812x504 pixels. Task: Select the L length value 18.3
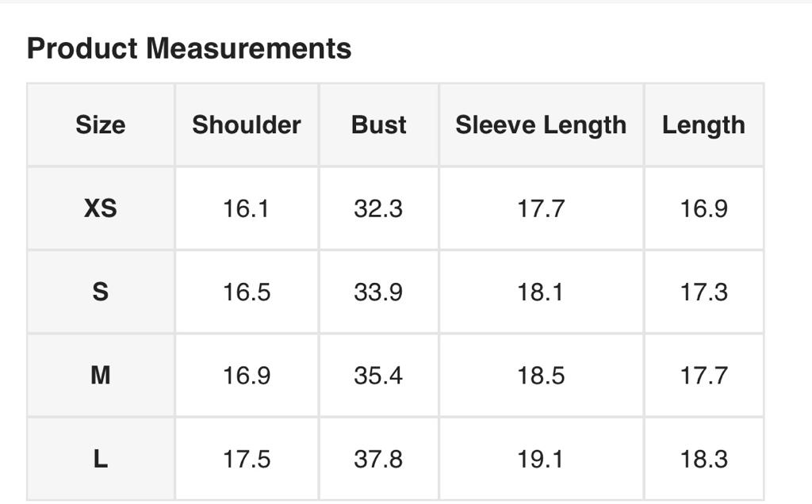tap(703, 459)
